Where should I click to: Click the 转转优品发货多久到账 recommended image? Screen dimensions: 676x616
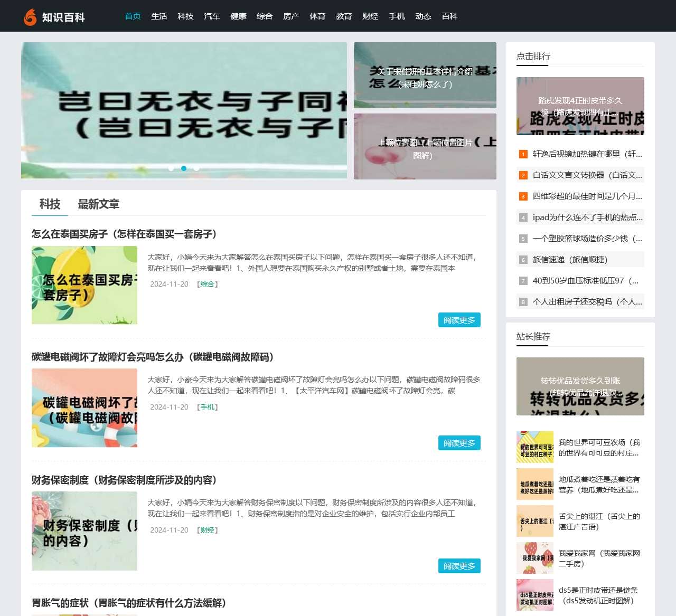579,386
